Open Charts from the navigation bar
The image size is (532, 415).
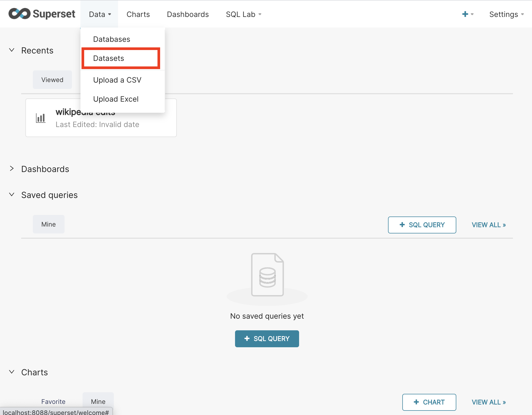point(138,14)
